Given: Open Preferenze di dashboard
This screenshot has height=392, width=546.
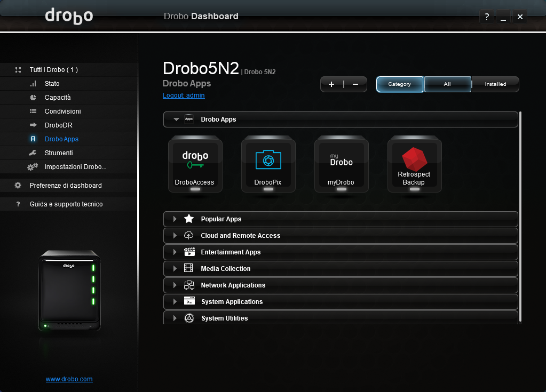Looking at the screenshot, I should [65, 186].
